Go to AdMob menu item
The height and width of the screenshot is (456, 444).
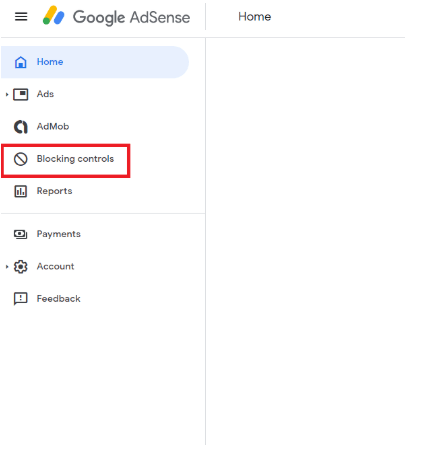[x=53, y=126]
